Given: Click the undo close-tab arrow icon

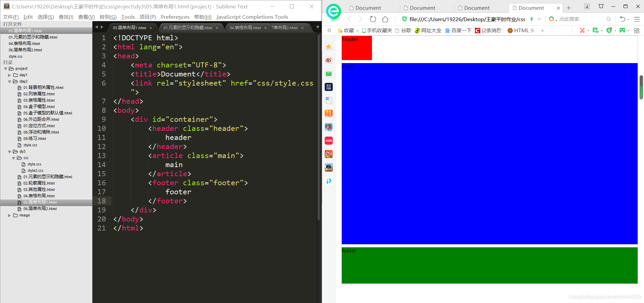Looking at the screenshot, I should click(x=623, y=19).
